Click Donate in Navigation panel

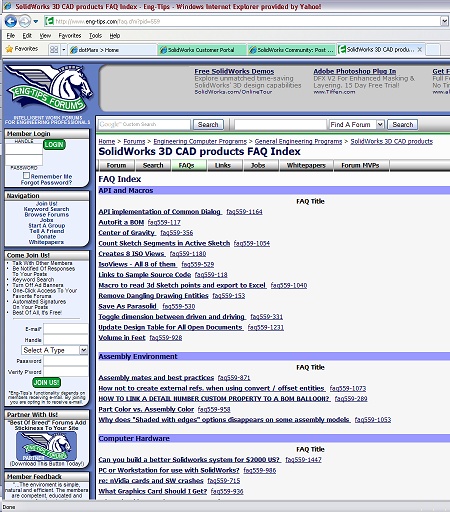tap(46, 236)
